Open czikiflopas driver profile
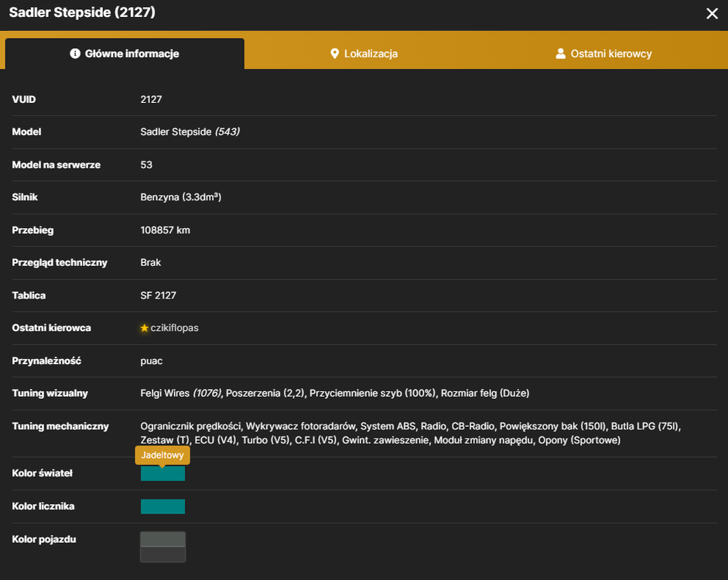This screenshot has height=580, width=728. [174, 328]
